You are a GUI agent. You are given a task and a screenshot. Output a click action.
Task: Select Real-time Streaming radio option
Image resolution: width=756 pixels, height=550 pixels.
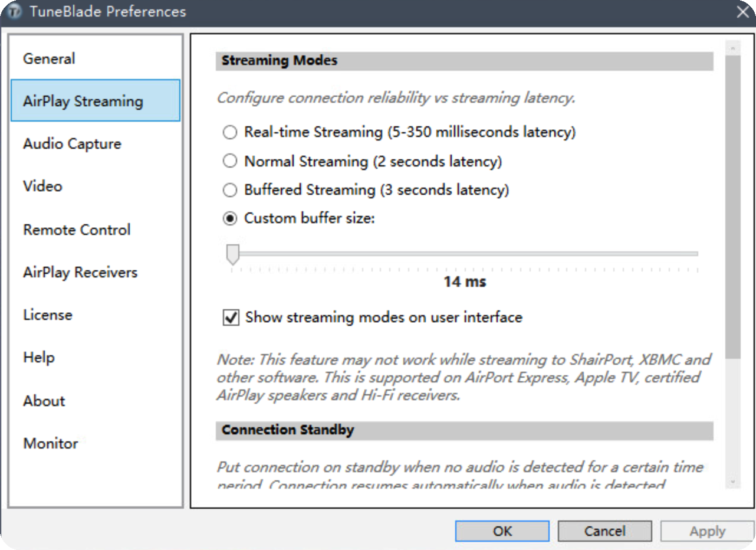click(230, 132)
